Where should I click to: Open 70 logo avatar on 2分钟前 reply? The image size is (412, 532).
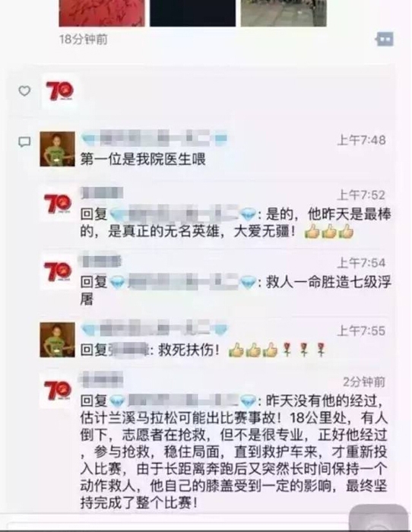58,389
